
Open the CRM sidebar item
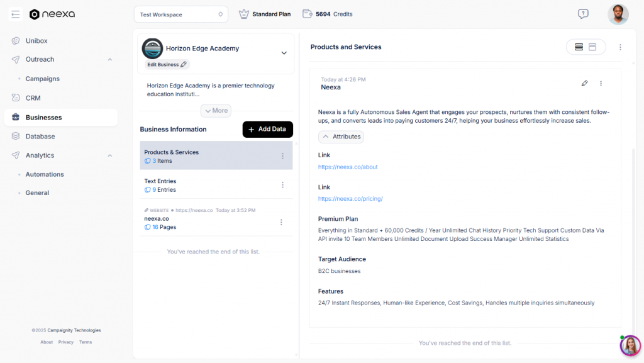click(33, 98)
